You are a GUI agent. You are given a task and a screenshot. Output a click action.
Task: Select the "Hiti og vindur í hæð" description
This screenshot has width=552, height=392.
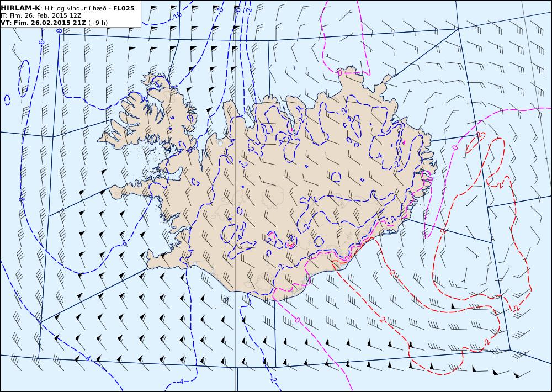tap(75, 8)
